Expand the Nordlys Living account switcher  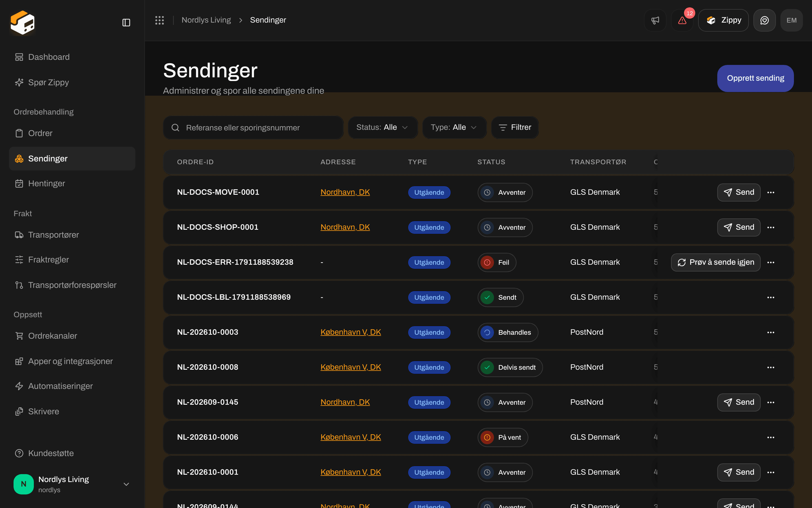pyautogui.click(x=72, y=484)
